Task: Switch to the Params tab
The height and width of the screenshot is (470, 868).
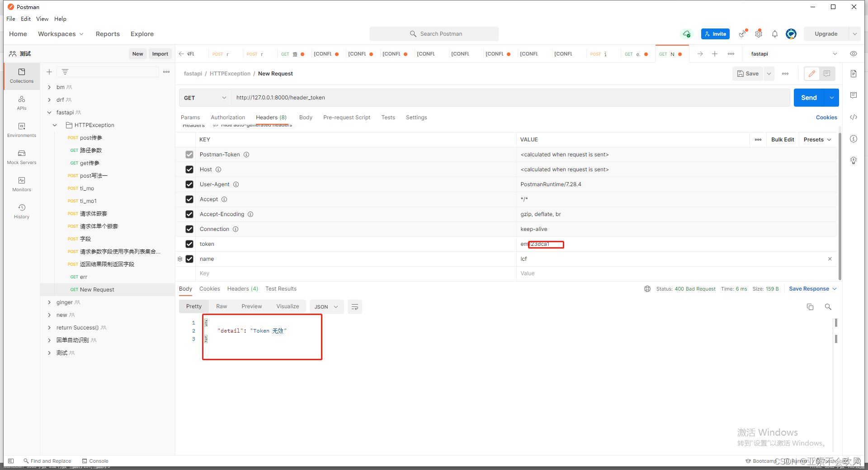Action: (190, 117)
